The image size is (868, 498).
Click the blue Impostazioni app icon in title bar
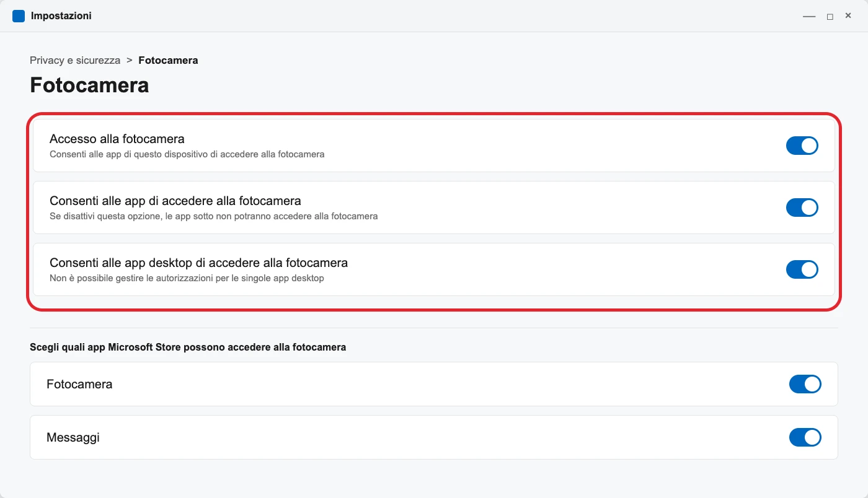[x=19, y=16]
